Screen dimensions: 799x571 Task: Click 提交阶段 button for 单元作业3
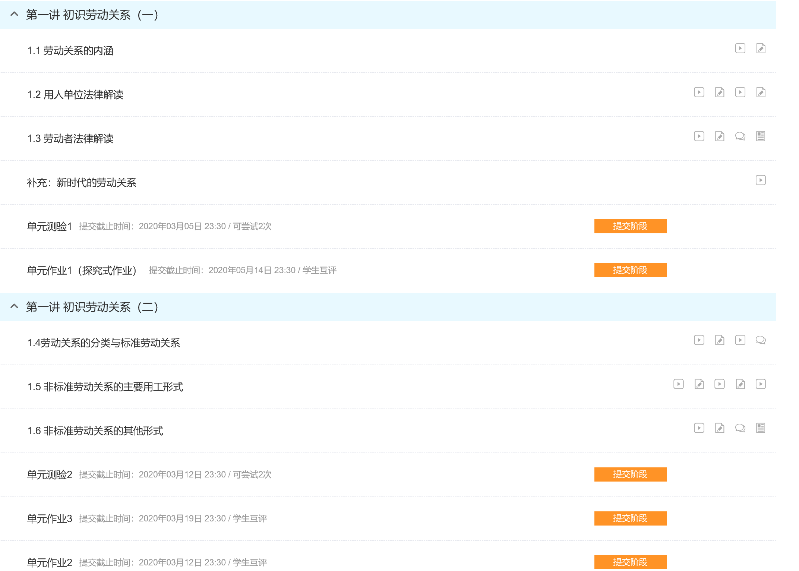point(630,518)
